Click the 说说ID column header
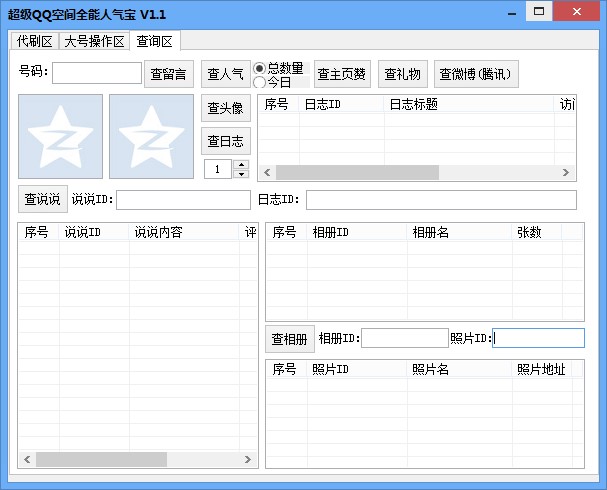Viewport: 607px width, 490px height. pyautogui.click(x=94, y=232)
